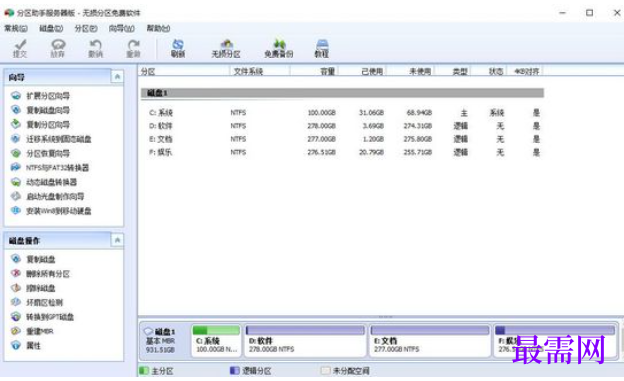Select the E: 文档 partition row
Screen dimensions: 624x381
point(342,139)
